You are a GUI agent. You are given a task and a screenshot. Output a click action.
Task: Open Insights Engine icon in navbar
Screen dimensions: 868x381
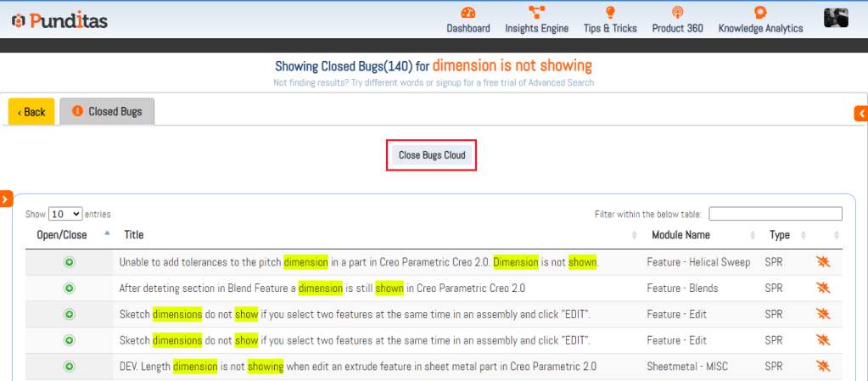536,13
